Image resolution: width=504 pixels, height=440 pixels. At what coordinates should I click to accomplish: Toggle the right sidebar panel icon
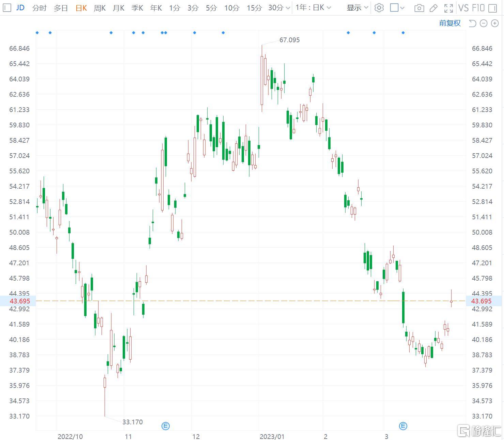[492, 8]
